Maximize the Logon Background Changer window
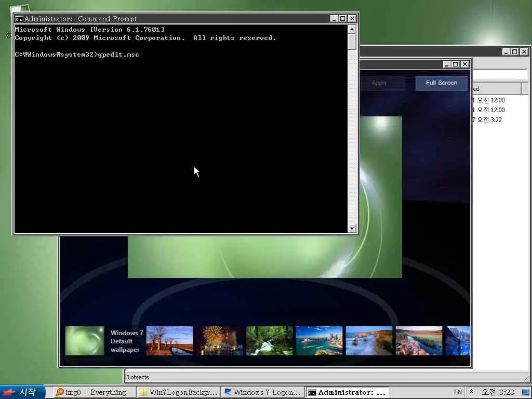The image size is (532, 399). click(456, 64)
